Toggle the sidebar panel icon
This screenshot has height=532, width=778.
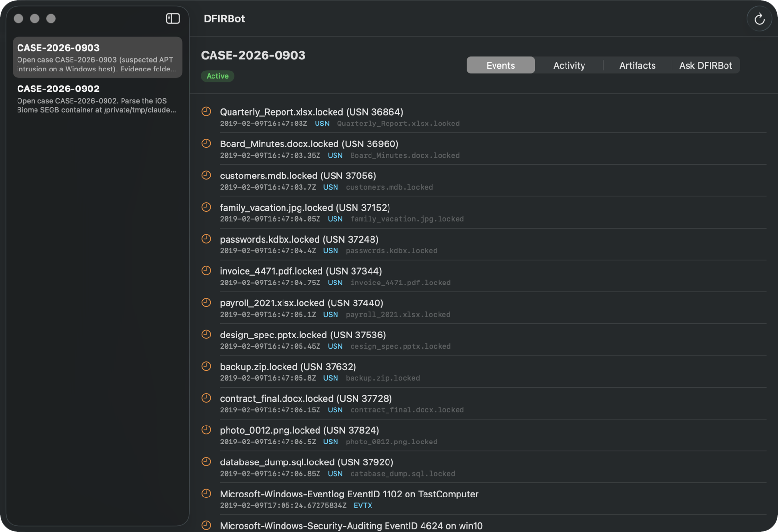(173, 18)
